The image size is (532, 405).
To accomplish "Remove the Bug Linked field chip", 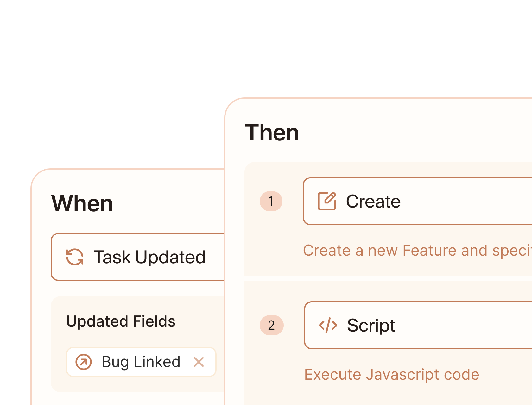I will pos(199,362).
